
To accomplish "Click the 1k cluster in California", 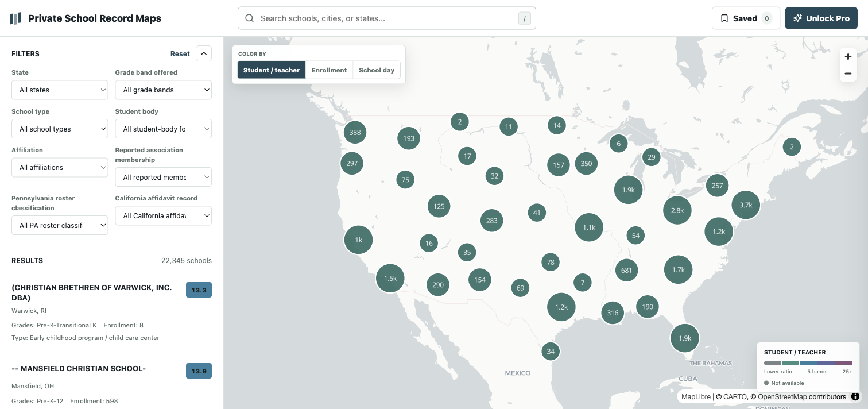I will pyautogui.click(x=358, y=240).
